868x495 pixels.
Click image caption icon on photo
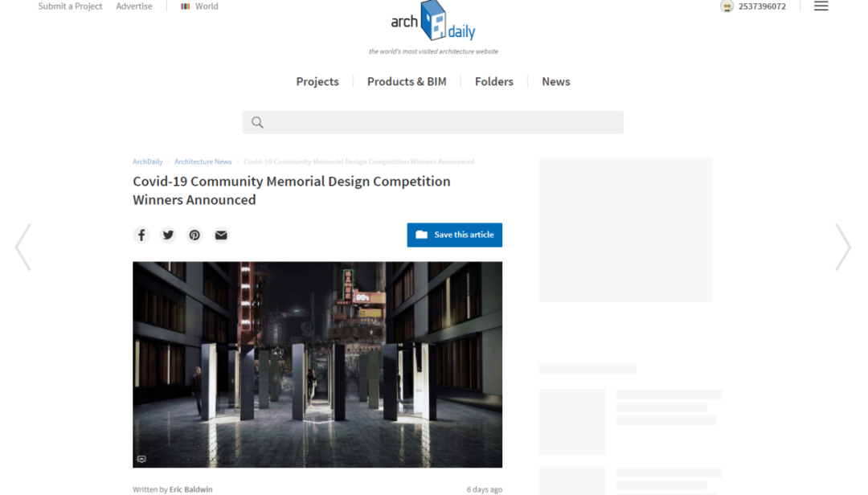tap(142, 459)
